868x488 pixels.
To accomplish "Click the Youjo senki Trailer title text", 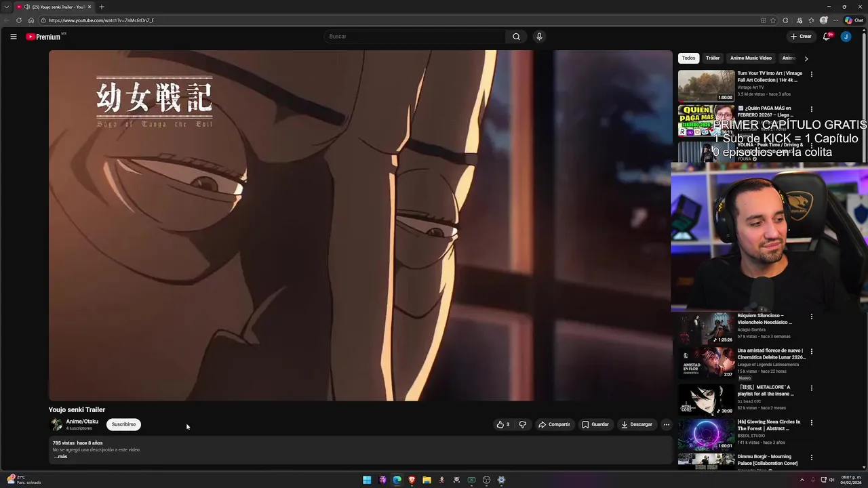I will [77, 410].
